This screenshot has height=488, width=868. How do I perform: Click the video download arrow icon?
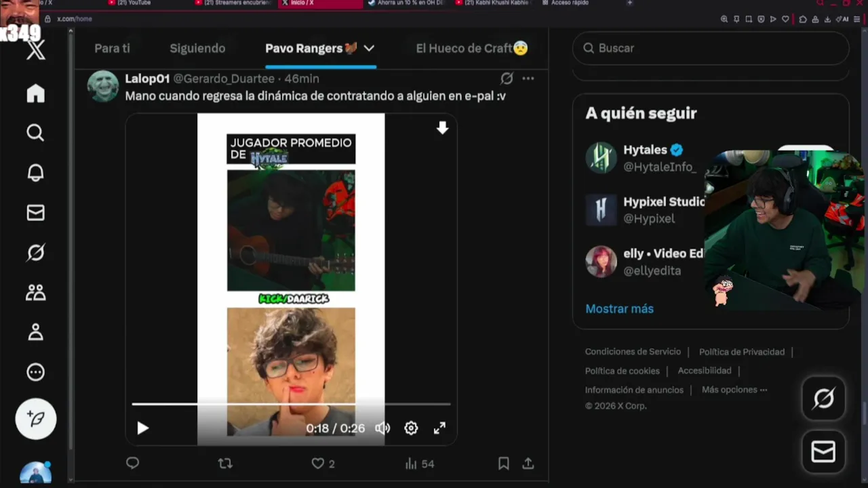point(442,128)
